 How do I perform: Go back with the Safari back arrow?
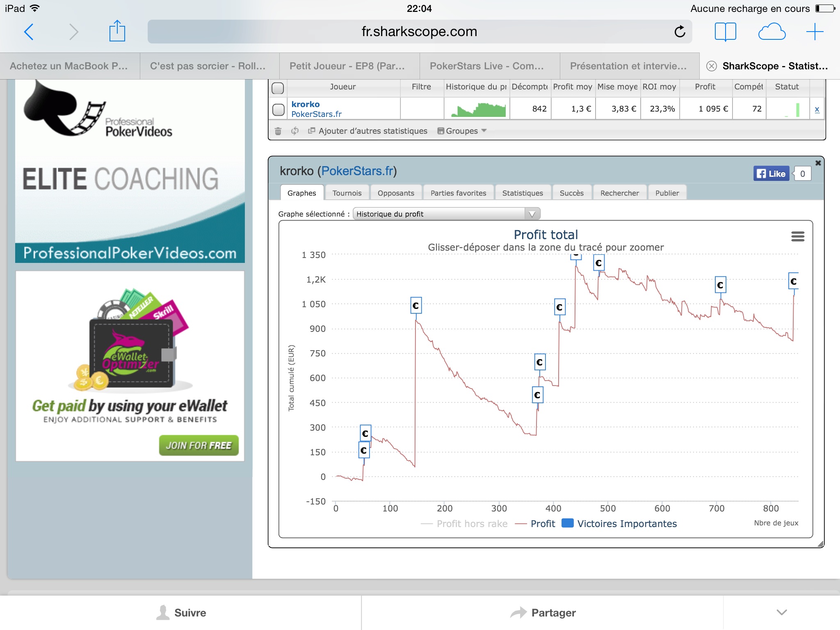pos(29,32)
